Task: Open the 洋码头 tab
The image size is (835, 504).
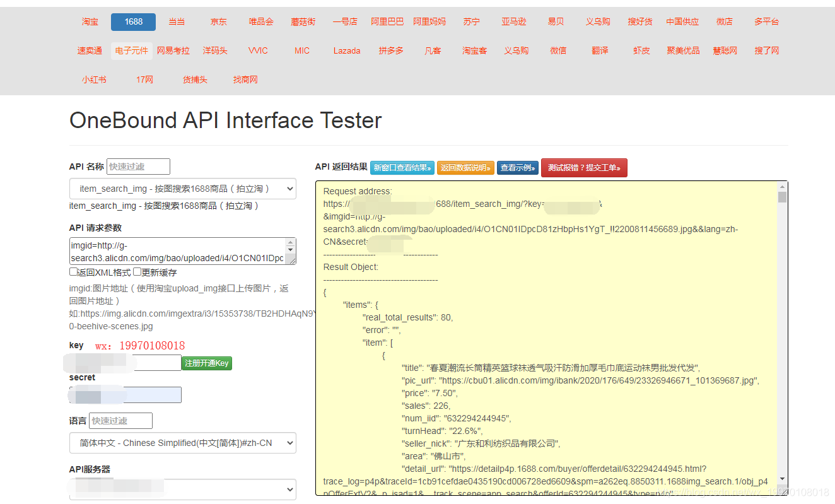Action: 215,50
